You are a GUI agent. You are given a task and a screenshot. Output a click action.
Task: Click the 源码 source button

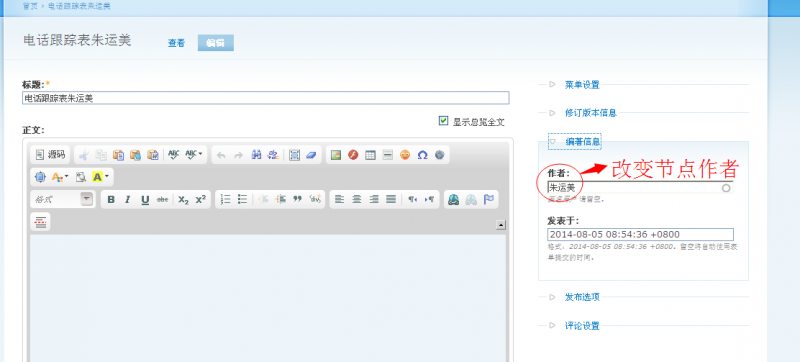(51, 154)
